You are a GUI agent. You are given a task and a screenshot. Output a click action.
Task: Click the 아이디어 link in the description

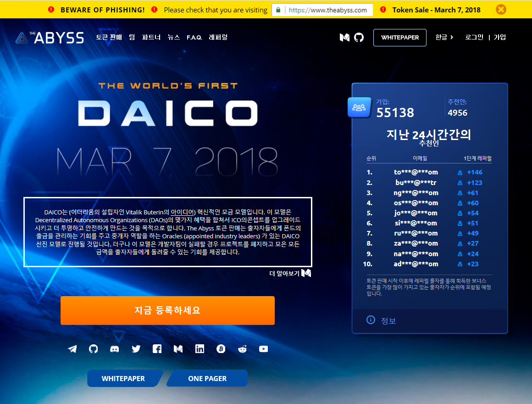pos(182,212)
